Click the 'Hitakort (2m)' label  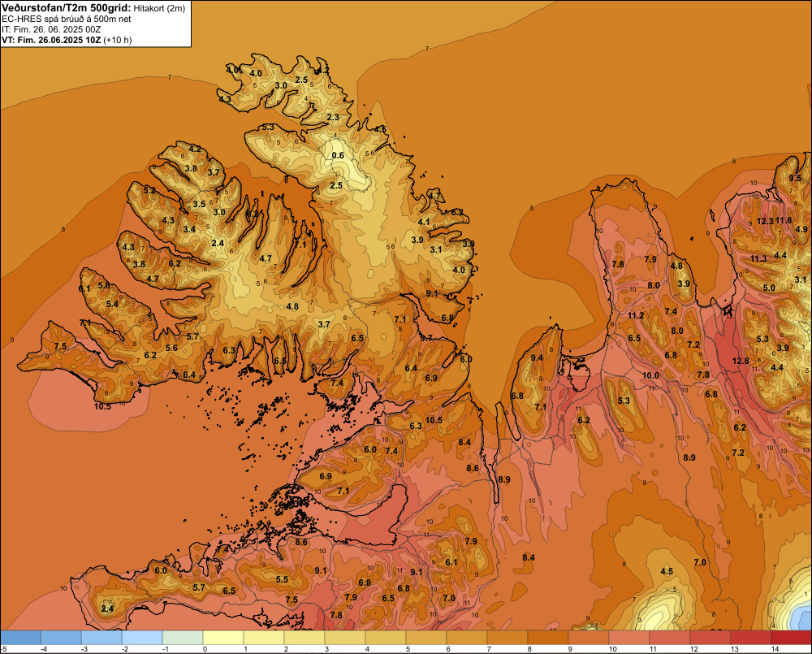pyautogui.click(x=158, y=8)
